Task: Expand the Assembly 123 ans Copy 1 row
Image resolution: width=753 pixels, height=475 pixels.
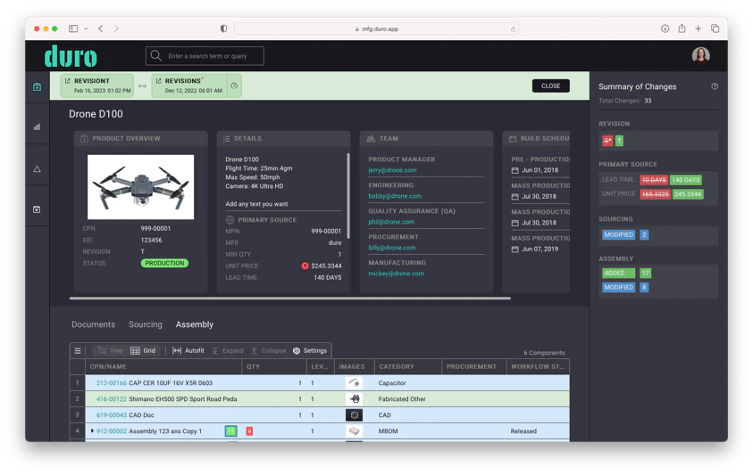Action: coord(92,431)
